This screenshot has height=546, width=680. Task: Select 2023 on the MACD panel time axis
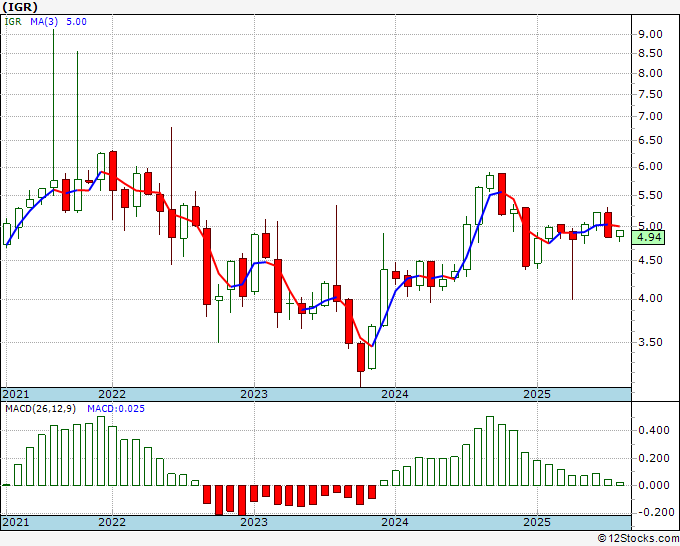coord(254,522)
